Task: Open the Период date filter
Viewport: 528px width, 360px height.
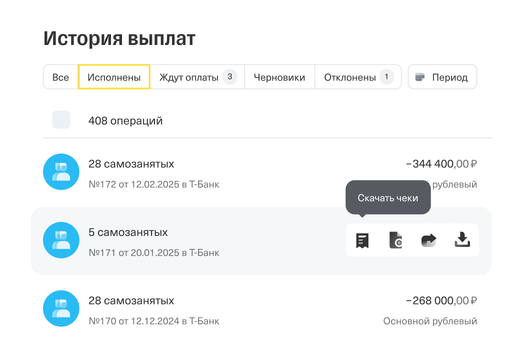Action: (442, 77)
